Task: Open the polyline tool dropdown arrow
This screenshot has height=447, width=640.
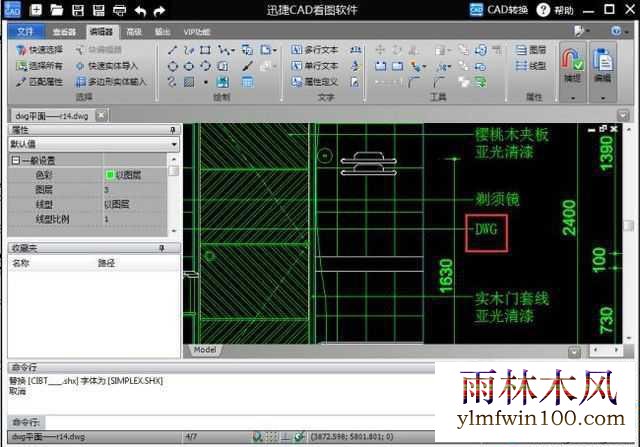Action: tap(233, 50)
